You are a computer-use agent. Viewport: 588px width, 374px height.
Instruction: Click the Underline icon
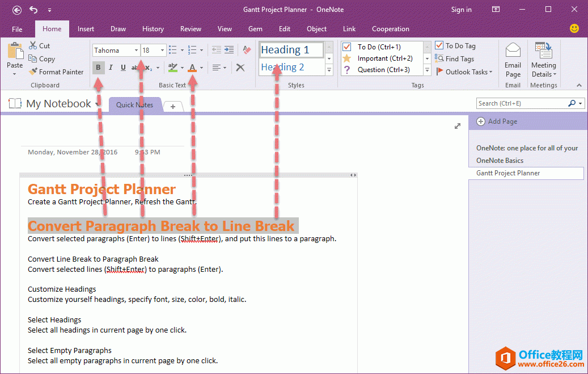(123, 67)
